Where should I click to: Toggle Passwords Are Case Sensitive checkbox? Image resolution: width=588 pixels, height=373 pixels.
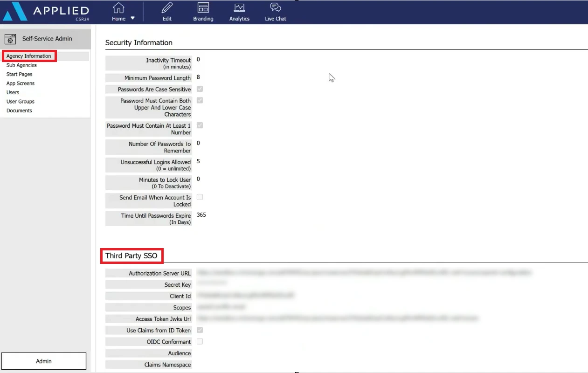(200, 89)
